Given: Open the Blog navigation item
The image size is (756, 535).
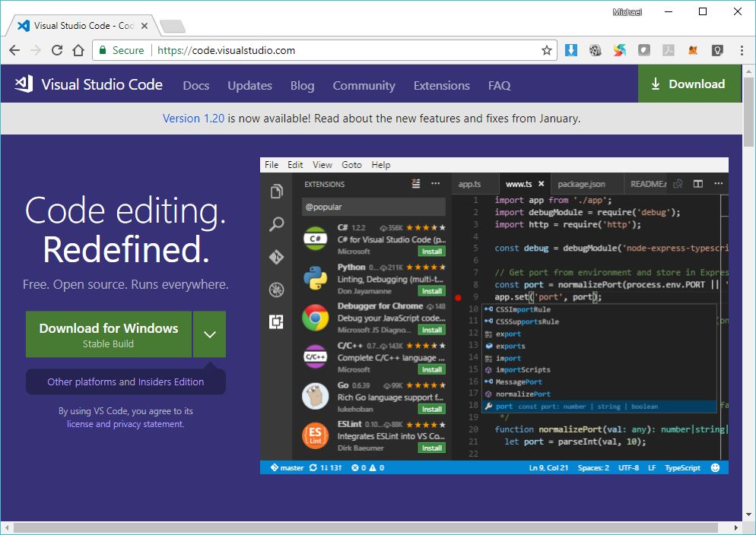Looking at the screenshot, I should click(302, 86).
